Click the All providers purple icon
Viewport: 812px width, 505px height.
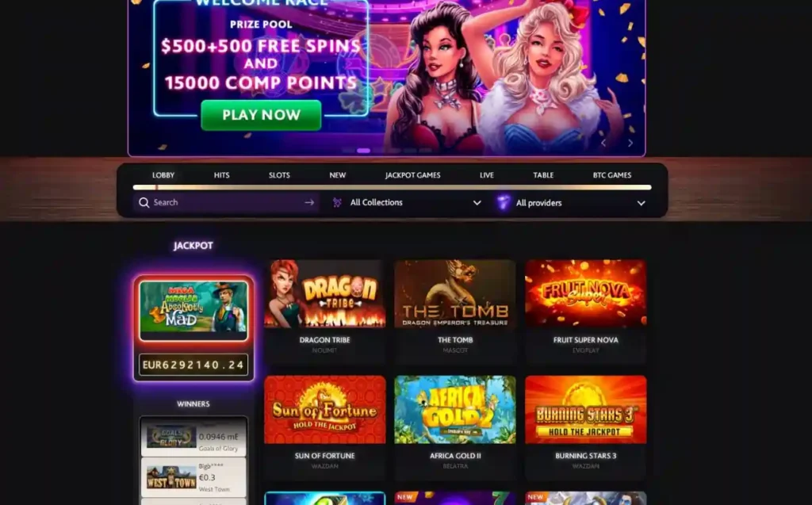click(503, 202)
